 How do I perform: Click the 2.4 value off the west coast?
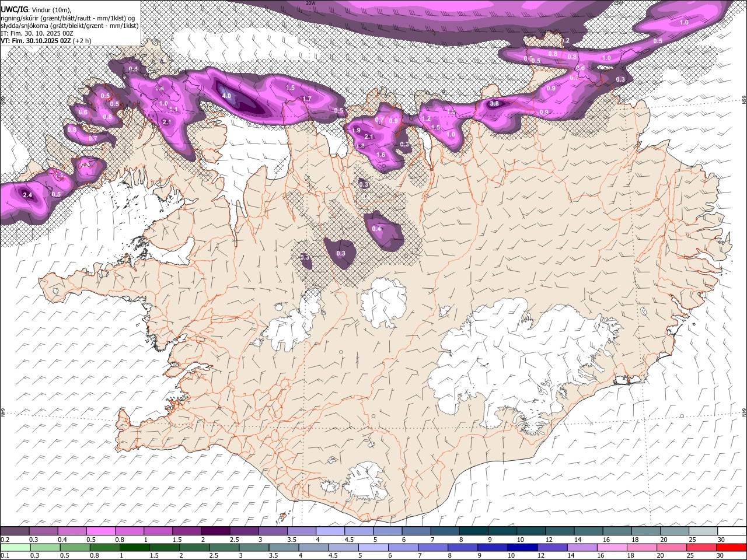[x=27, y=195]
